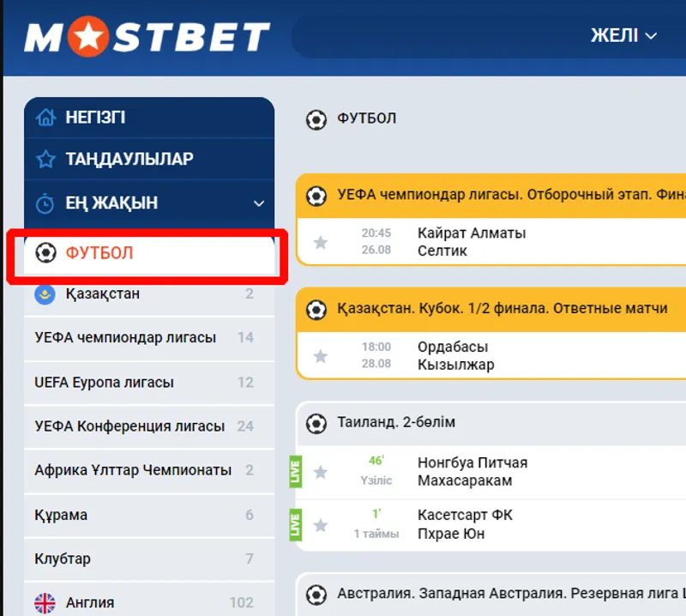Favorite the Ордабасы vs Кызылжар match
686x616 pixels.
pos(319,357)
